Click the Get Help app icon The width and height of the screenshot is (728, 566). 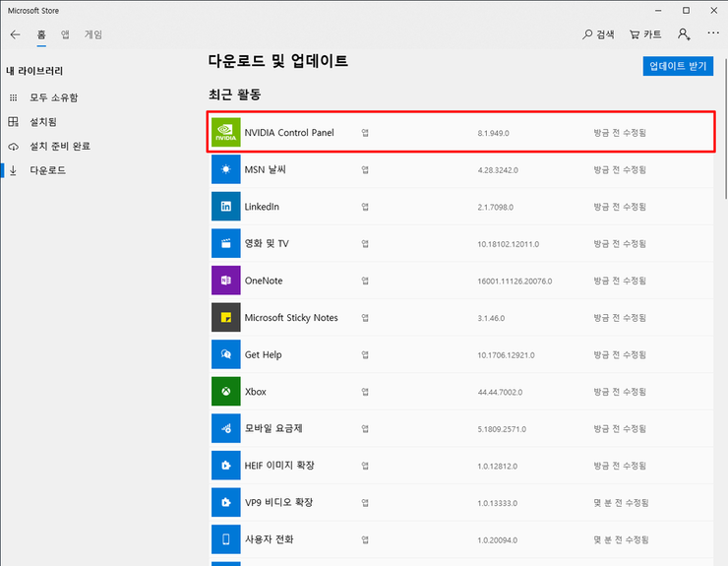tap(225, 354)
